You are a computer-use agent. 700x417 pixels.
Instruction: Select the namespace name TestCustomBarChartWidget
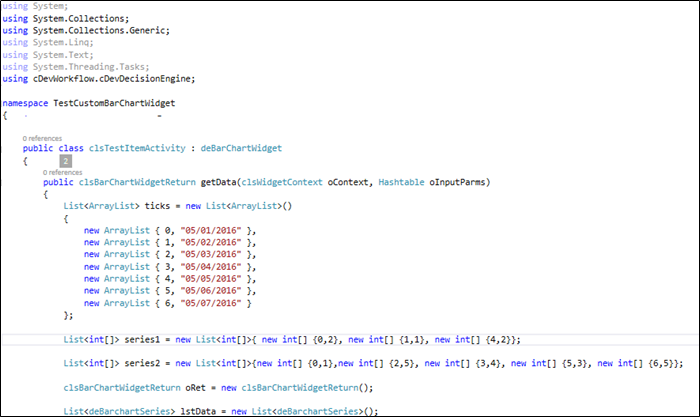[x=114, y=103]
